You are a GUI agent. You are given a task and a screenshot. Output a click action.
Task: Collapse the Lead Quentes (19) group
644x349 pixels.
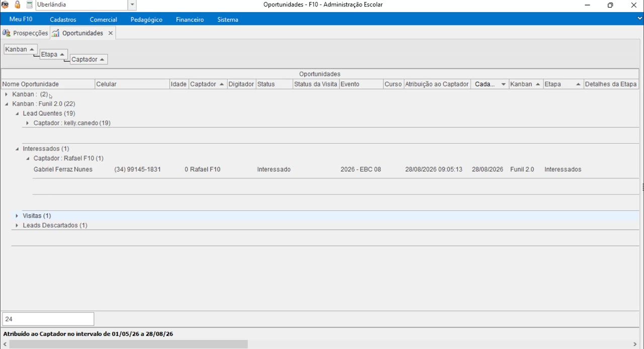pos(17,113)
